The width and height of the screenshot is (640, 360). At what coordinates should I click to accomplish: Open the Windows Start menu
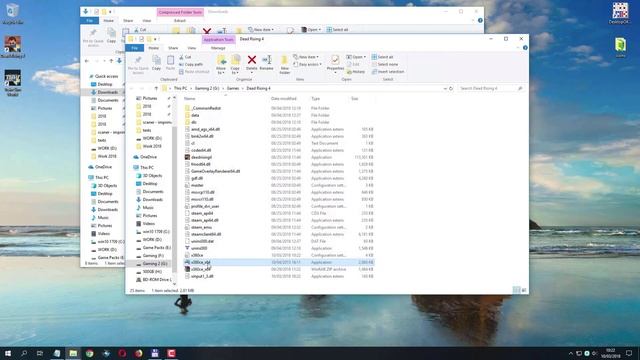coord(8,353)
